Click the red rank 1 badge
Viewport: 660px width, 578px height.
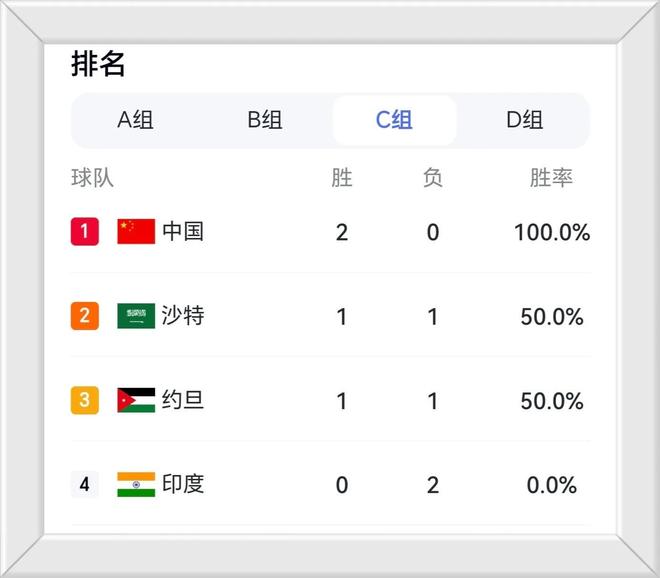[85, 232]
